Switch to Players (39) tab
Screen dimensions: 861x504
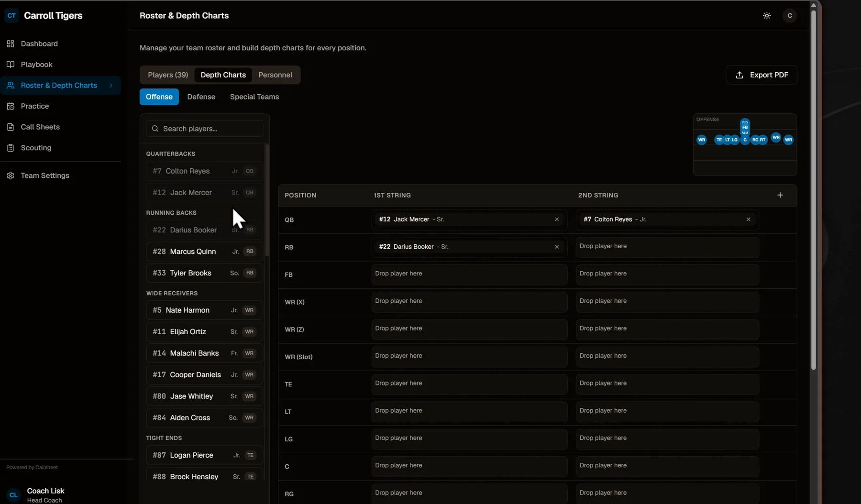pyautogui.click(x=168, y=75)
